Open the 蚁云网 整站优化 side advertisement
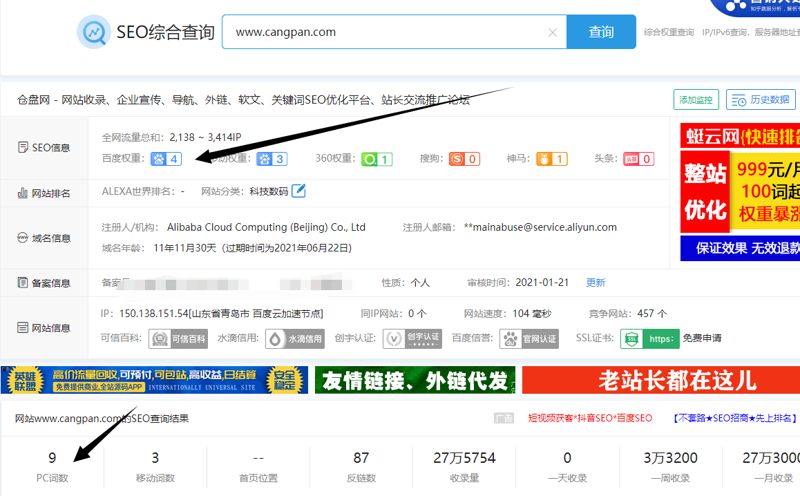Screen dimensions: 800x496 pos(740,192)
